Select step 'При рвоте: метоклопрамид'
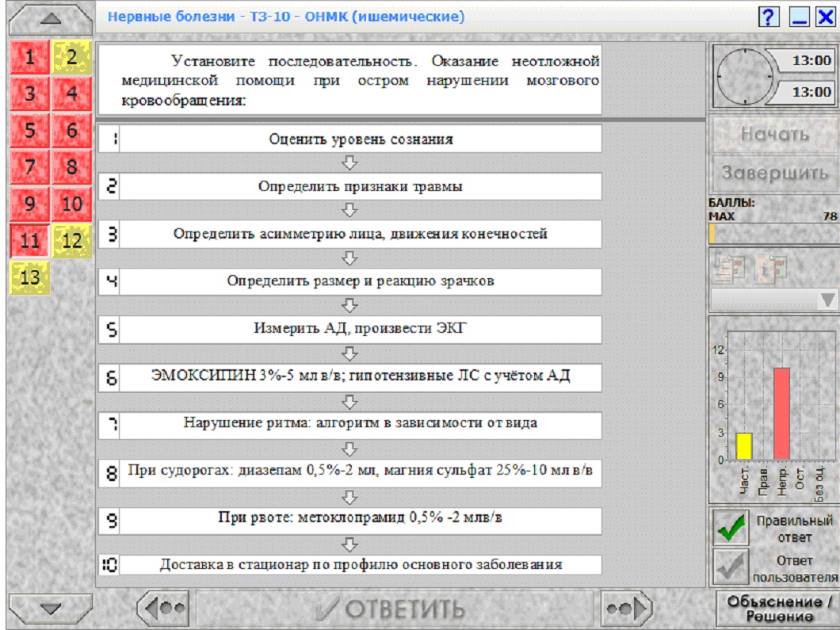840x630 pixels. pyautogui.click(x=361, y=520)
